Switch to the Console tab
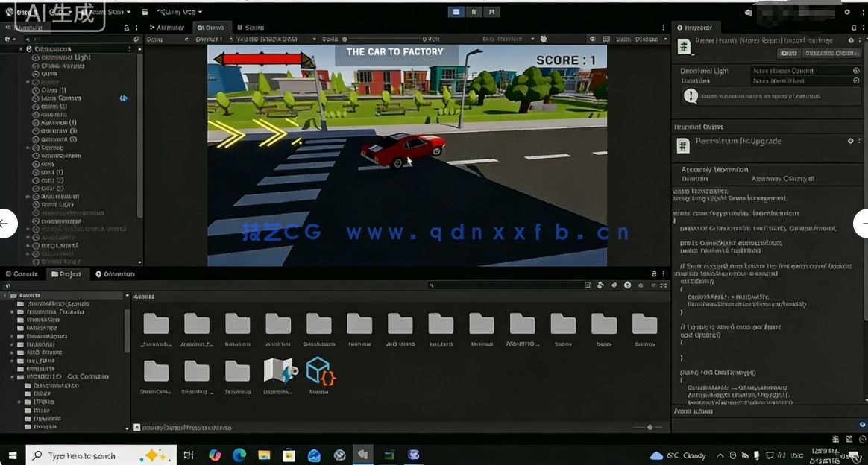The height and width of the screenshot is (465, 868). [22, 274]
